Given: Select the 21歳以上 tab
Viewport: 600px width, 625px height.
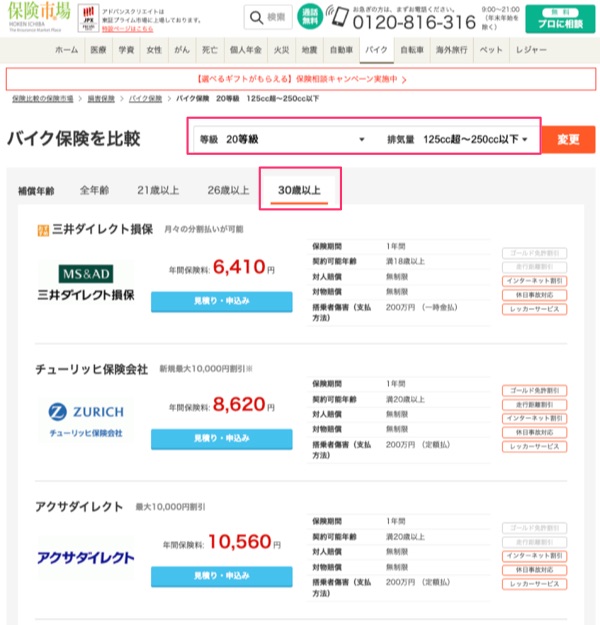Looking at the screenshot, I should pos(158,190).
